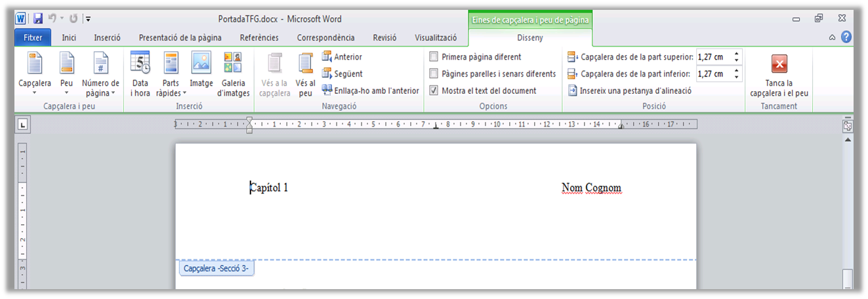868x299 pixels.
Task: Click the vertical scrollbar up arrow
Action: point(848,140)
